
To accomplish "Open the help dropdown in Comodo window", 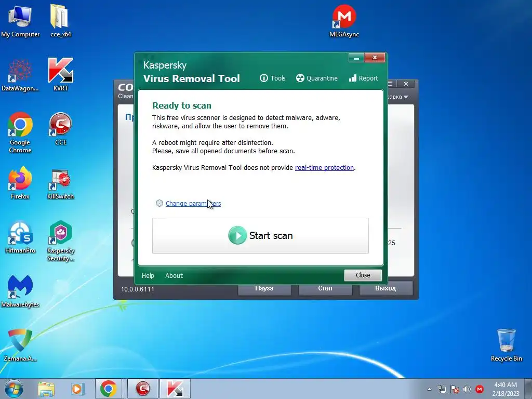I will click(x=398, y=97).
